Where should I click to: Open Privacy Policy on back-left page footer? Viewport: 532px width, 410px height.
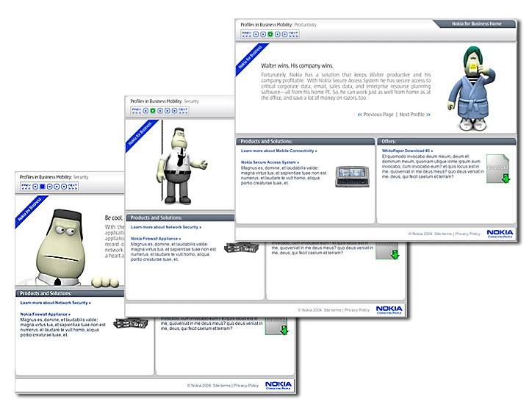[x=246, y=386]
